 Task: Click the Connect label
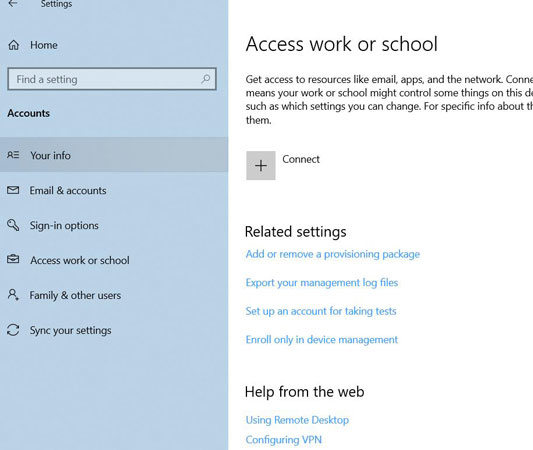tap(301, 159)
